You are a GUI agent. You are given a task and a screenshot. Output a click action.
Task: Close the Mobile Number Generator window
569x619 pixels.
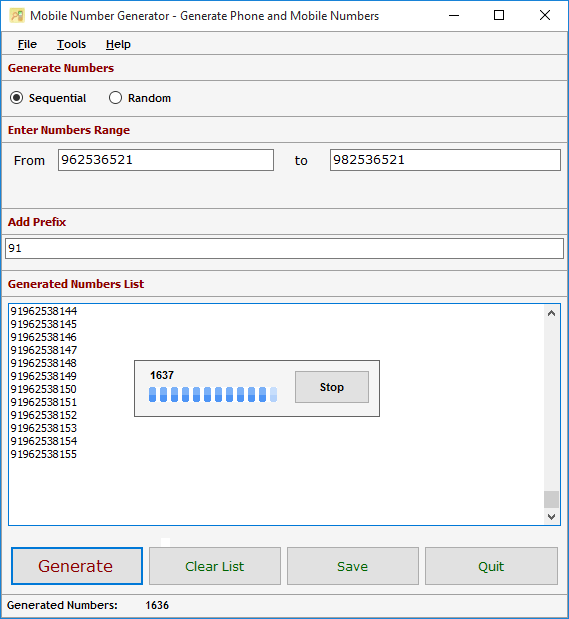coord(545,16)
